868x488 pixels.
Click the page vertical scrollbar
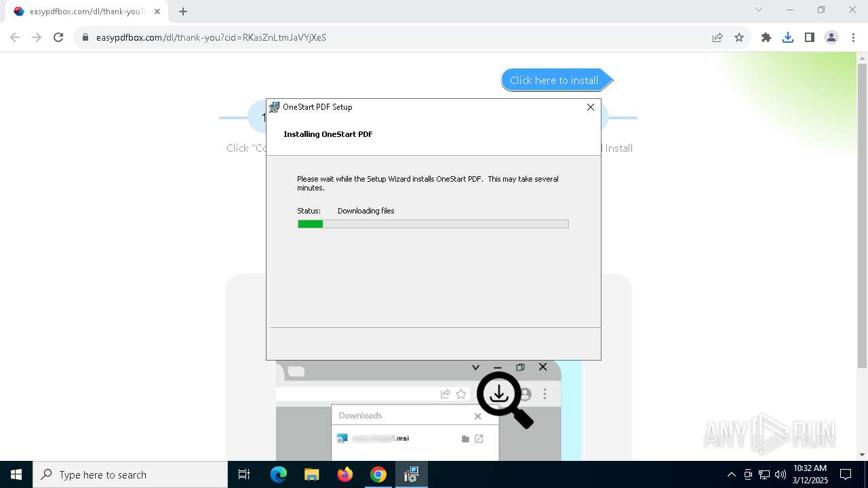tap(862, 217)
